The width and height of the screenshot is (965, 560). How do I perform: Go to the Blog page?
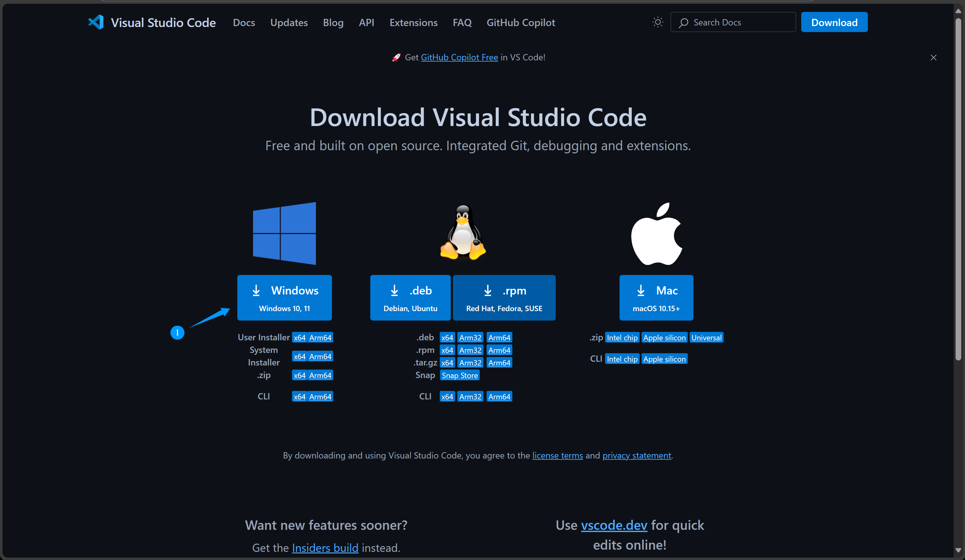tap(333, 23)
